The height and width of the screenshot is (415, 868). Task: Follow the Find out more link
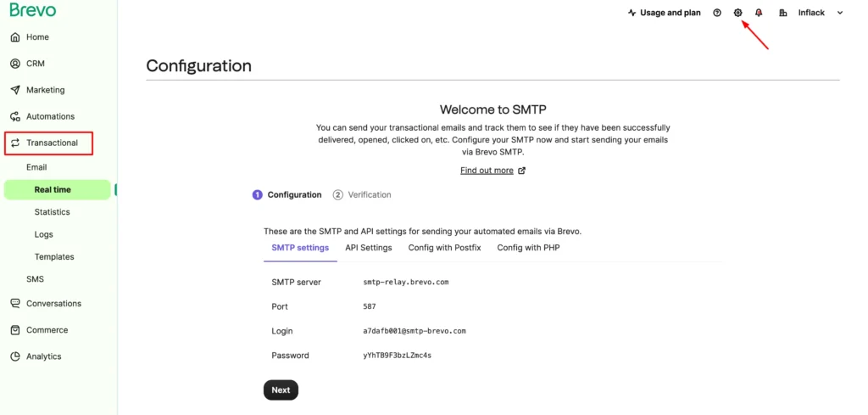click(487, 171)
